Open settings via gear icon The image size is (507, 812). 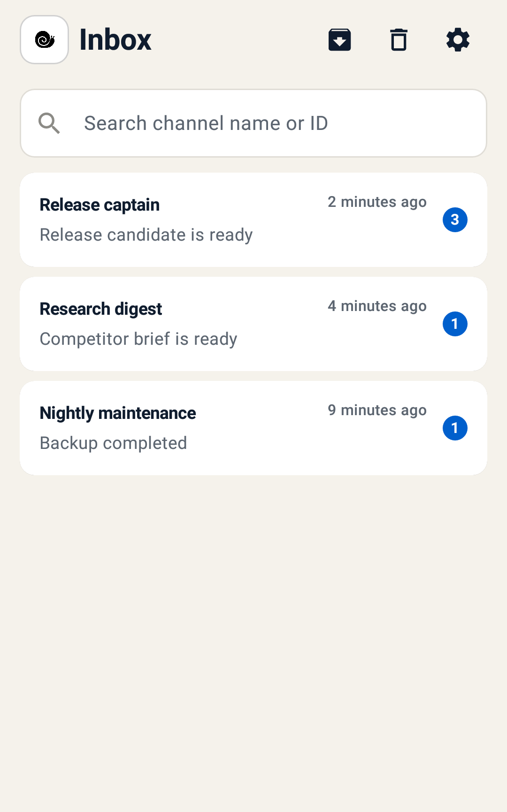click(458, 40)
